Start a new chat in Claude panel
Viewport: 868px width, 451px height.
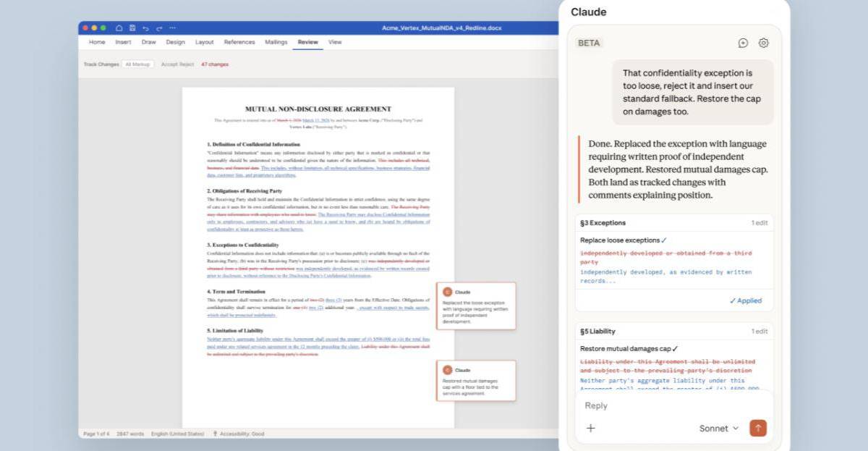coord(743,43)
